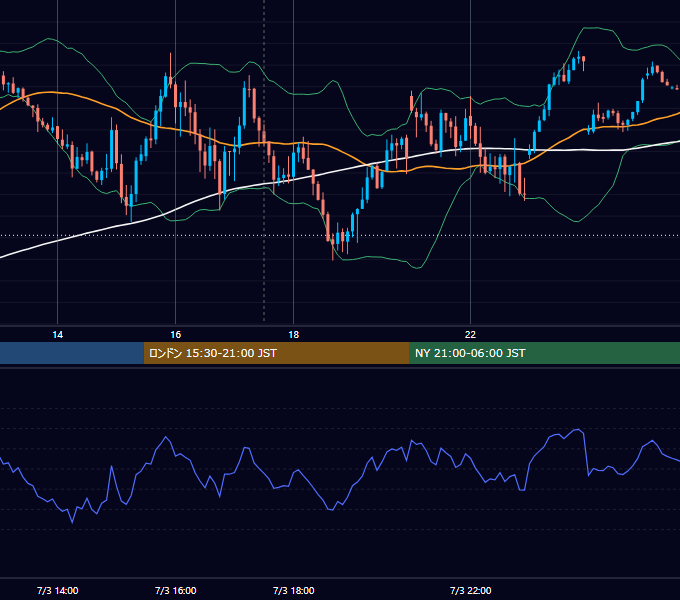Viewport: 680px width, 600px height.
Task: Click the 18 time axis label
Action: coord(294,335)
